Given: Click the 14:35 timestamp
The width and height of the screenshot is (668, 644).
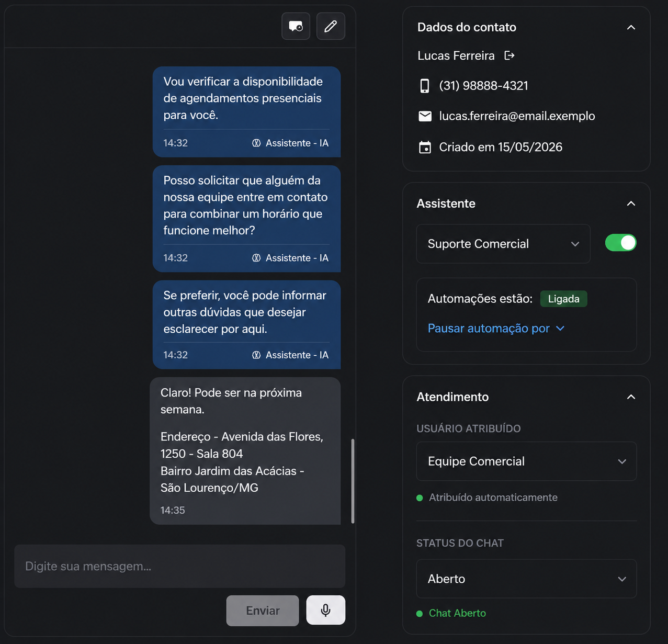Looking at the screenshot, I should (173, 511).
